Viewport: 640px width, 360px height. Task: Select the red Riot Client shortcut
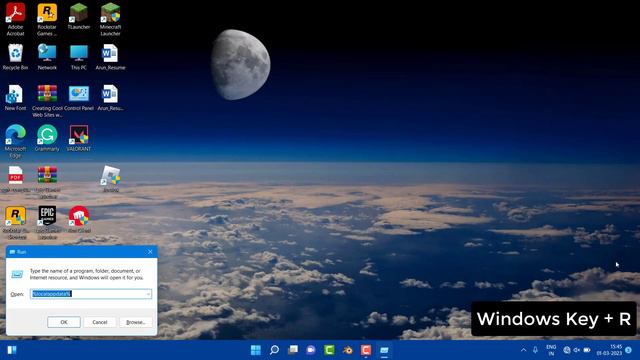pos(78,220)
